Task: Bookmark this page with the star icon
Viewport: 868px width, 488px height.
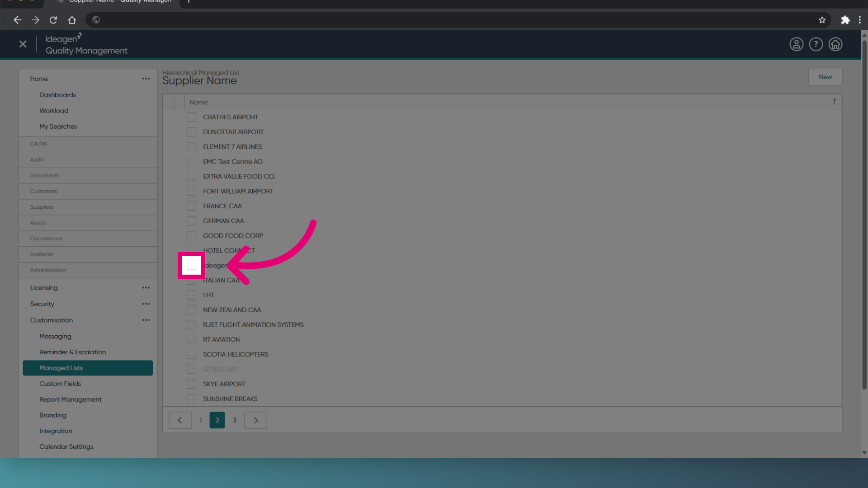Action: [x=822, y=20]
